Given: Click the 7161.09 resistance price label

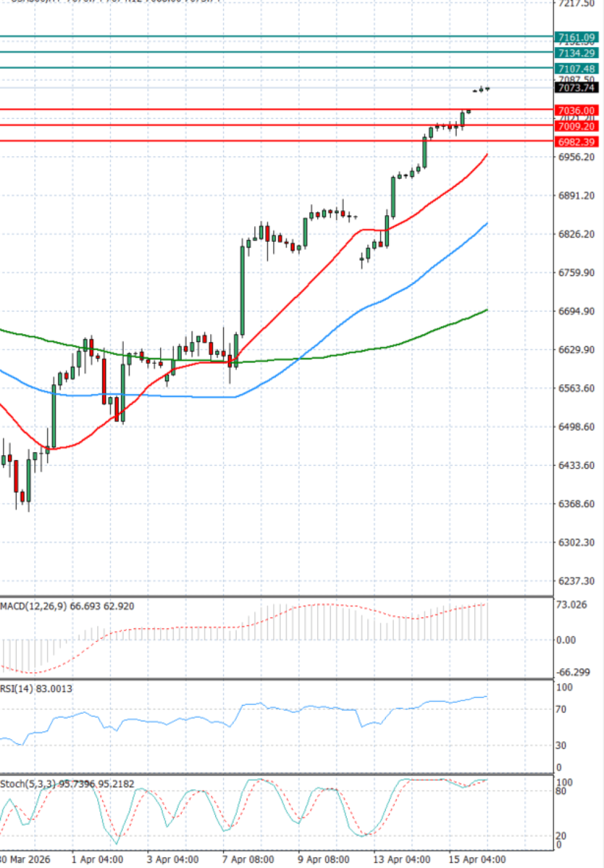Looking at the screenshot, I should (x=576, y=37).
